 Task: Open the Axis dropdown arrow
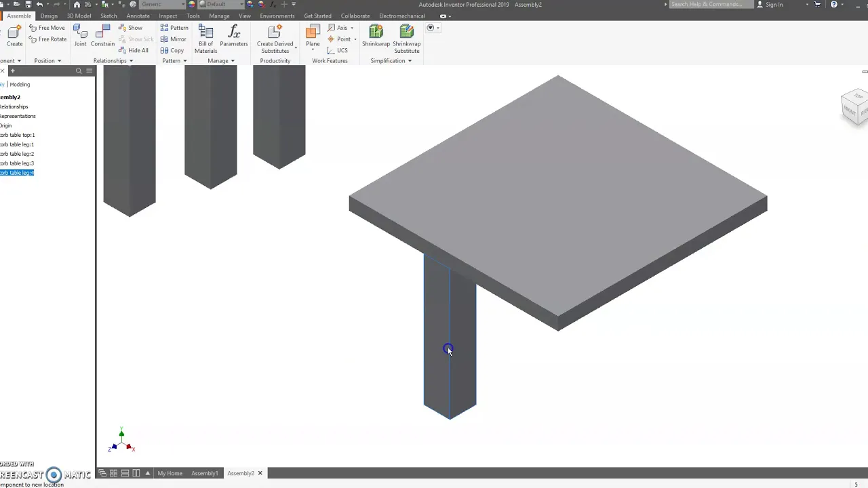point(352,28)
